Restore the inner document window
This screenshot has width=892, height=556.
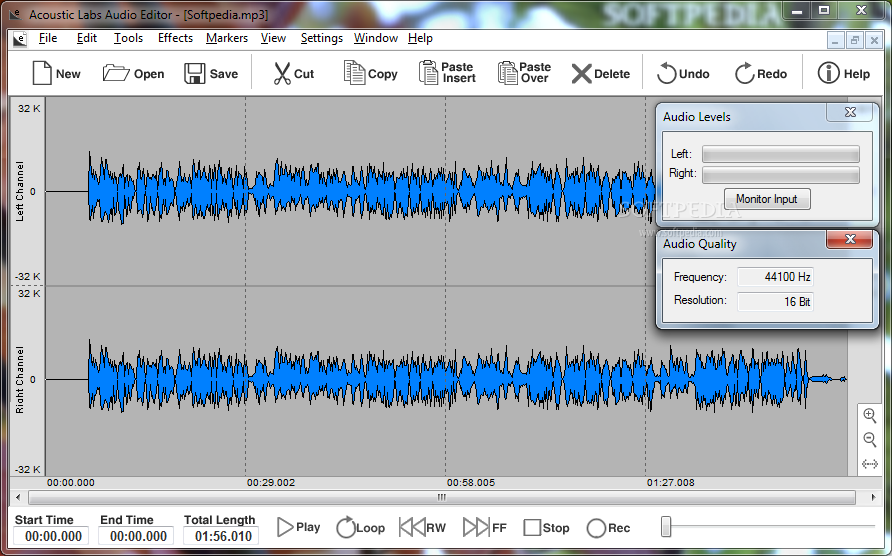tap(854, 40)
